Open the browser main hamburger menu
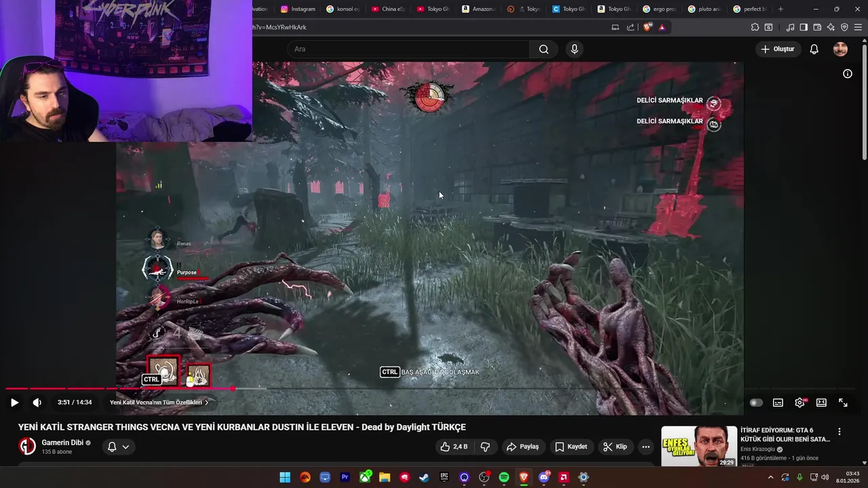This screenshot has width=868, height=488. click(859, 27)
